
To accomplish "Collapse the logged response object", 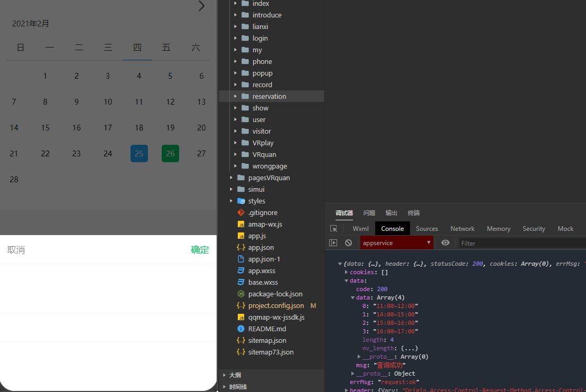I will pos(340,264).
